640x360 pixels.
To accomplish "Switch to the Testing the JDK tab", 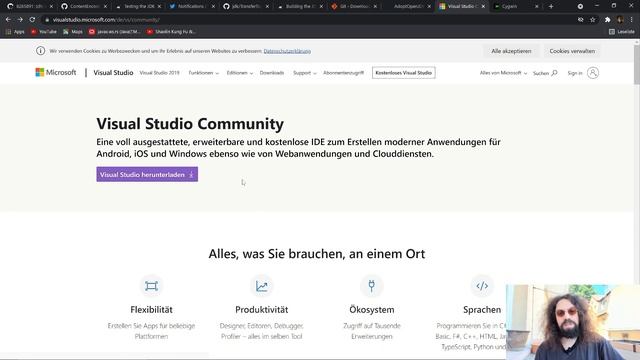I will (138, 7).
